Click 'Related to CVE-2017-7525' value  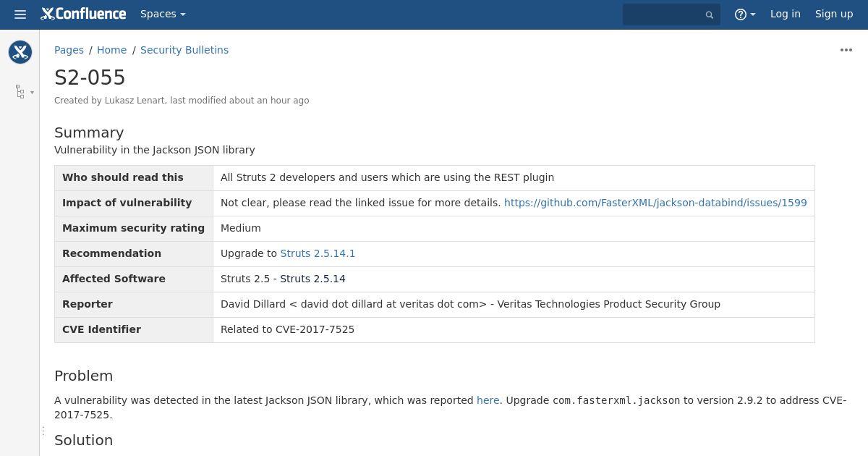coord(287,329)
